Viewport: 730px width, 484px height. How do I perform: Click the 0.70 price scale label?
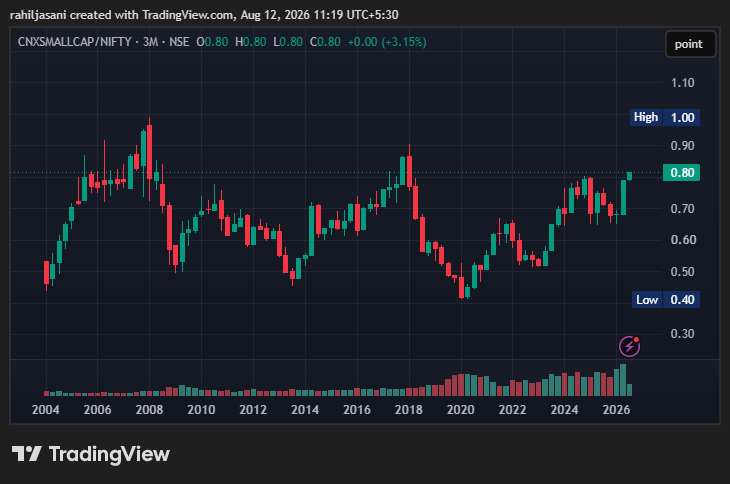[x=682, y=208]
